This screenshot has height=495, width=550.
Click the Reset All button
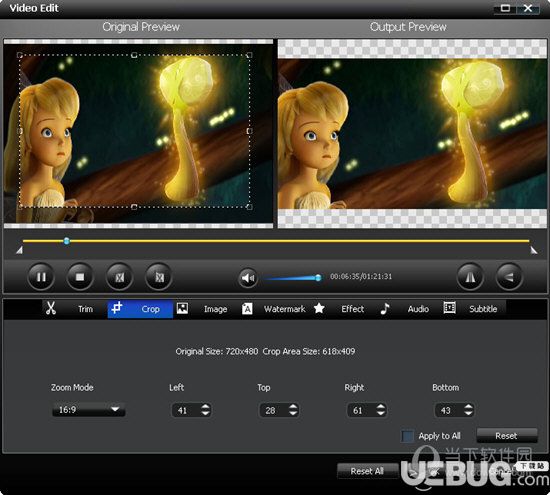[x=367, y=471]
